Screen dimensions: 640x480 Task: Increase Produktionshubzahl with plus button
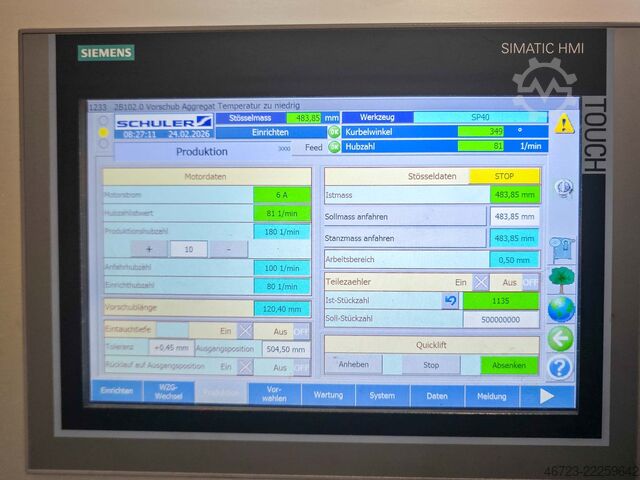pyautogui.click(x=149, y=249)
